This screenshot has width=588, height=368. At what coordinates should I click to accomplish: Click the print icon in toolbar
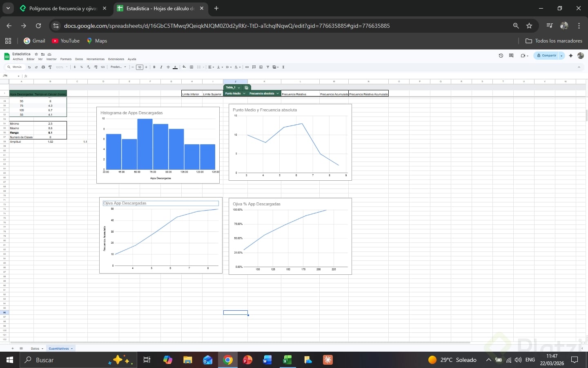tap(43, 67)
